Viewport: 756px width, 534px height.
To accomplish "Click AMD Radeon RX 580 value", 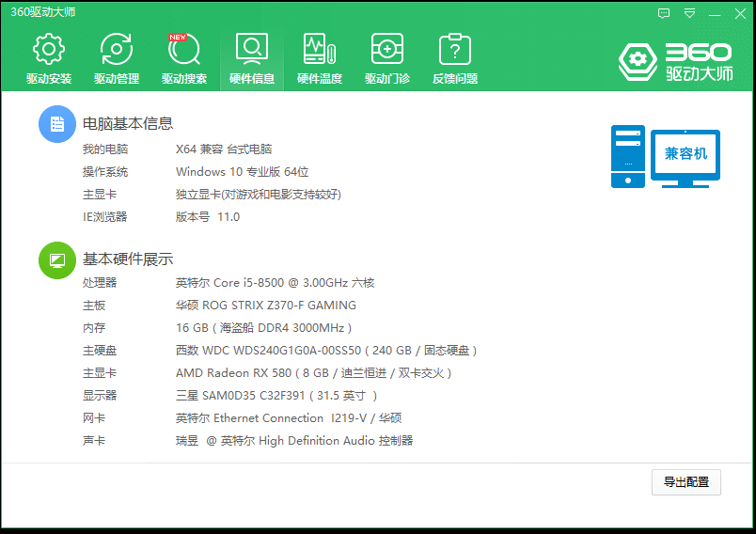I will [313, 373].
